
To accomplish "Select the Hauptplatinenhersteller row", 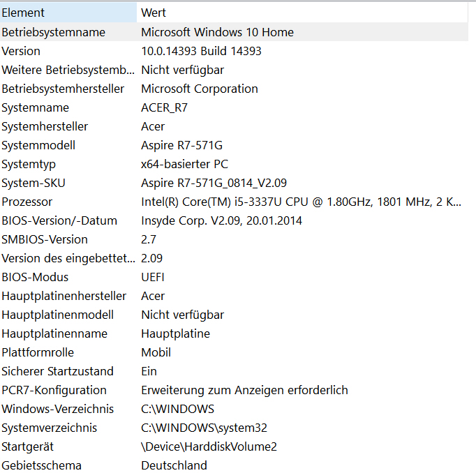I will (234, 295).
